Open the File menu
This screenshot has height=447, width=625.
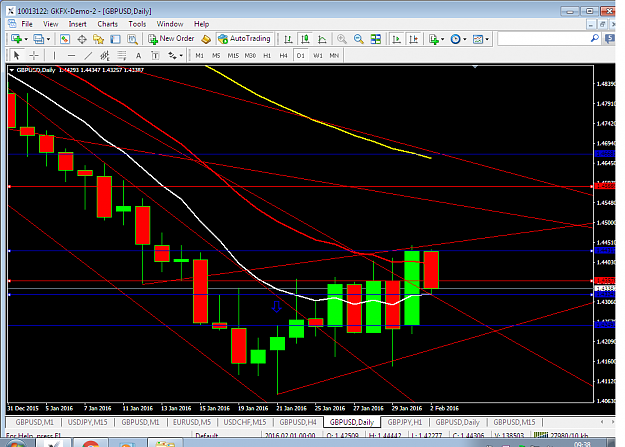27,24
